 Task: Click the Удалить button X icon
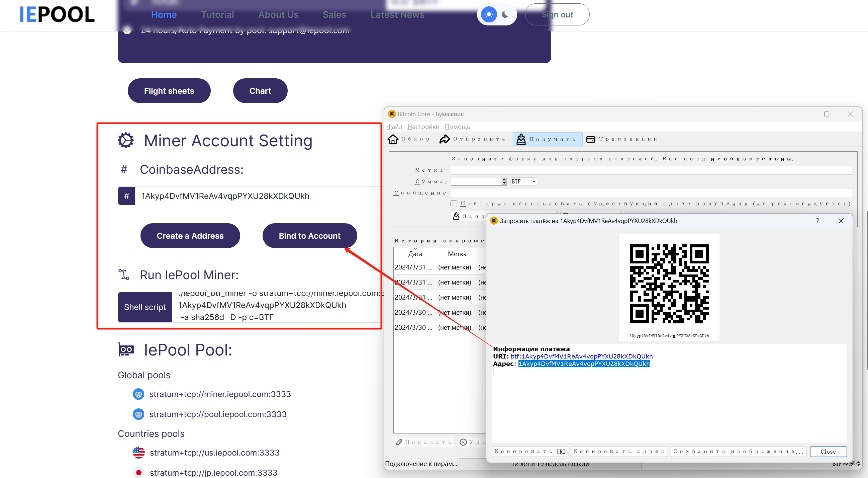463,442
